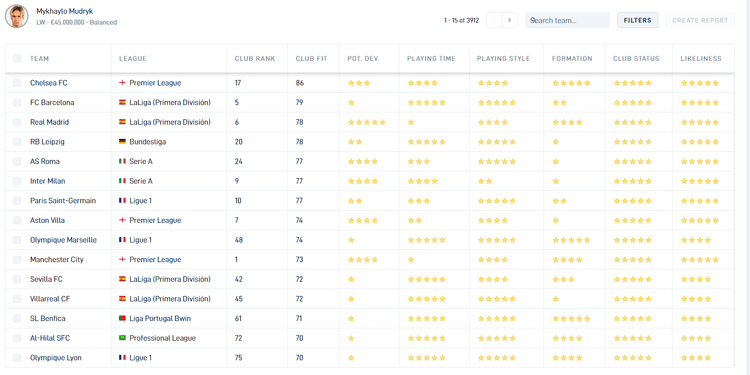Check the Paris Saint-Germain row checkbox

[17, 201]
